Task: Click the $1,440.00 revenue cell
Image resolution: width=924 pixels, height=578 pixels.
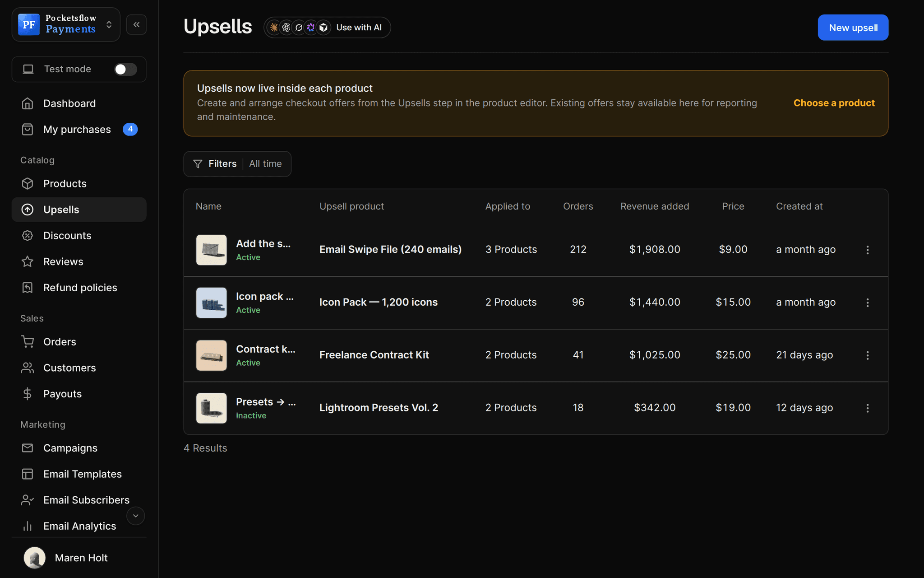Action: (655, 302)
